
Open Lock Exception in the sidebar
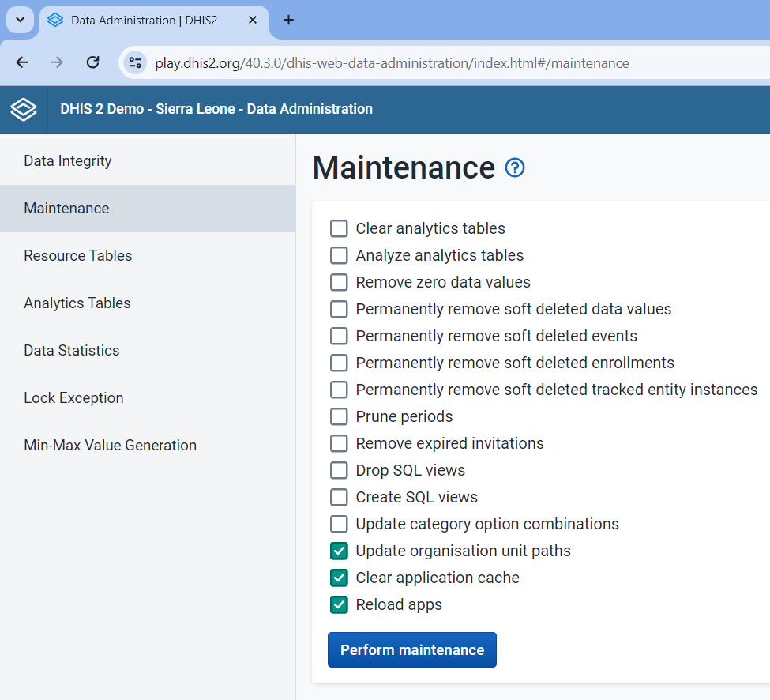pos(148,398)
